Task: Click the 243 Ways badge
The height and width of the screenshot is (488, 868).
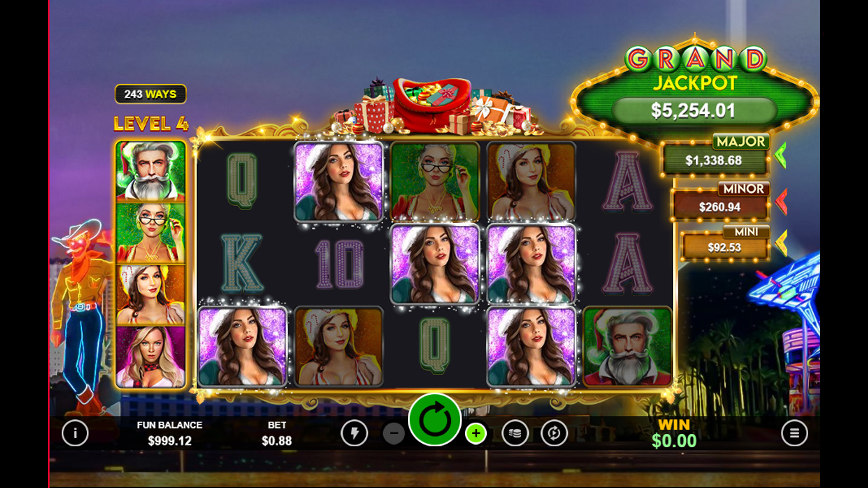Action: click(151, 94)
